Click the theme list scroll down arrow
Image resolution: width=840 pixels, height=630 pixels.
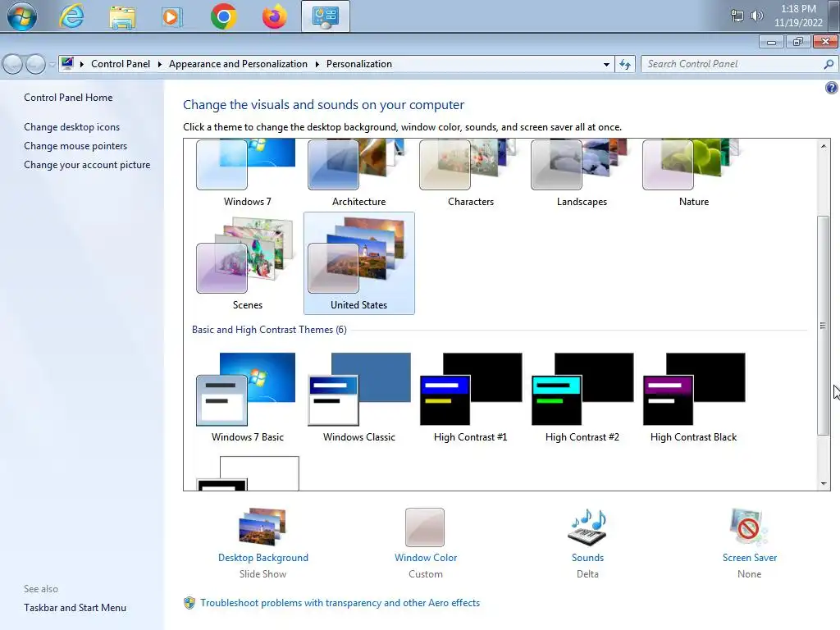point(824,484)
